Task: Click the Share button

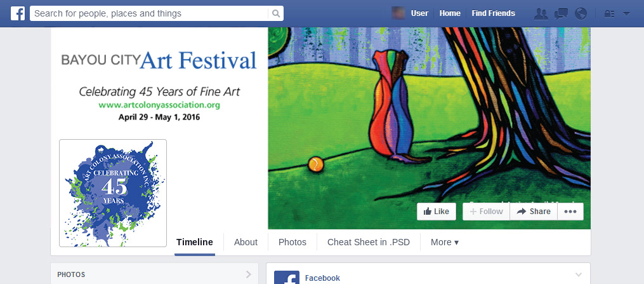Action: coord(534,212)
